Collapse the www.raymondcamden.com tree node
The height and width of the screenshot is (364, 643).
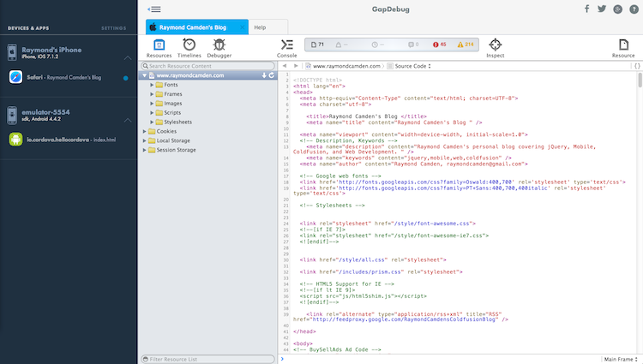[144, 75]
